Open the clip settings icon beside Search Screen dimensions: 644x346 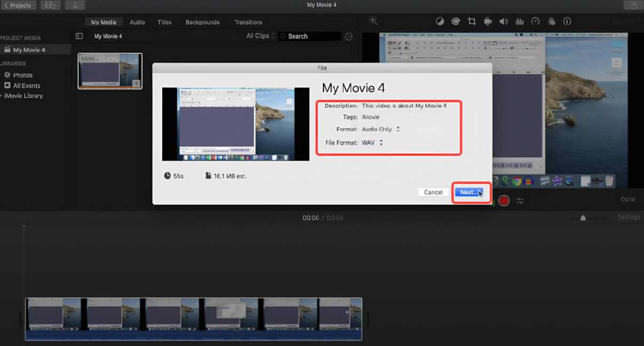(x=348, y=36)
